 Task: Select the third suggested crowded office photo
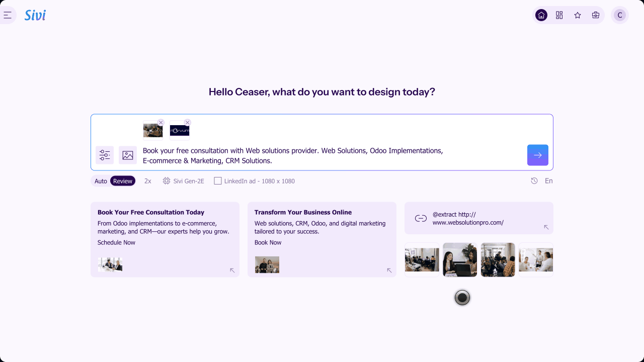point(498,260)
